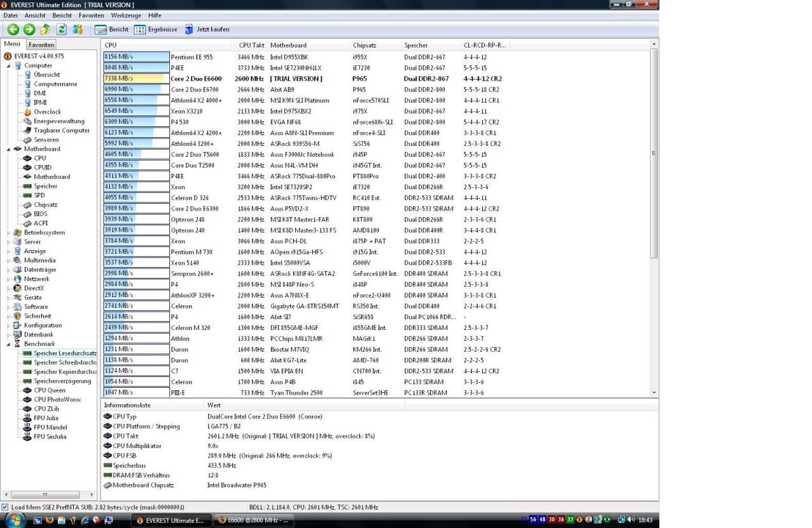Open the Windows Start orb

point(15,520)
